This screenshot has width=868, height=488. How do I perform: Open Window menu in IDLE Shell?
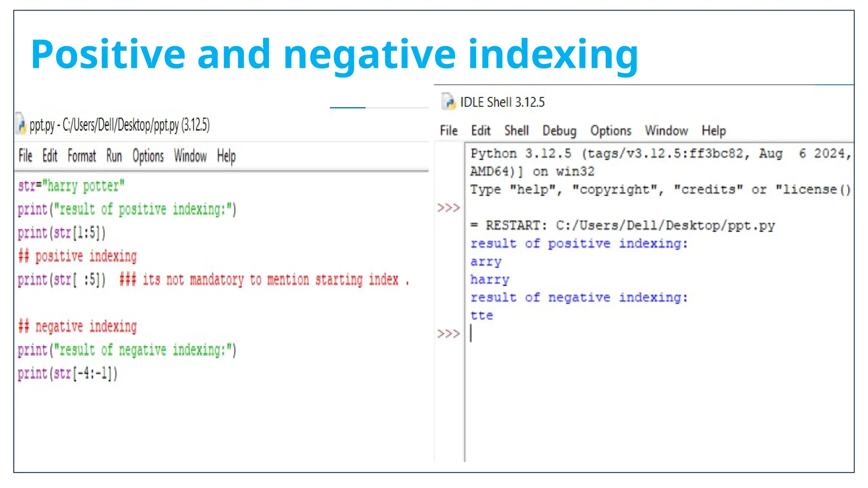tap(666, 130)
